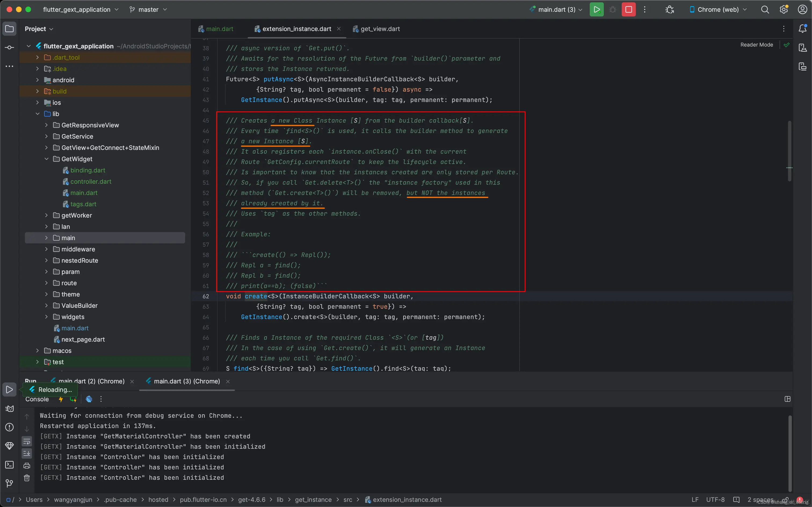Open the Chrome (web) device dropdown

point(718,9)
